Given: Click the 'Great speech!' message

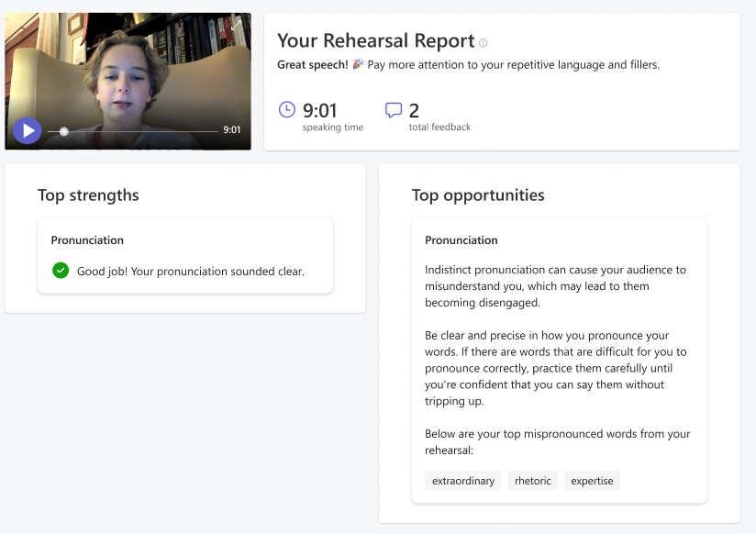Looking at the screenshot, I should click(x=313, y=64).
